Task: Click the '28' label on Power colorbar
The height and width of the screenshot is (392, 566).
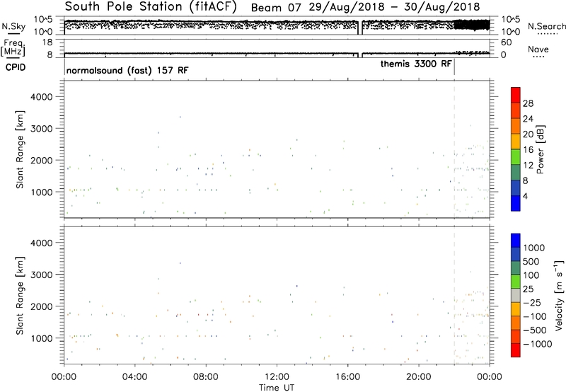Action: (528, 103)
